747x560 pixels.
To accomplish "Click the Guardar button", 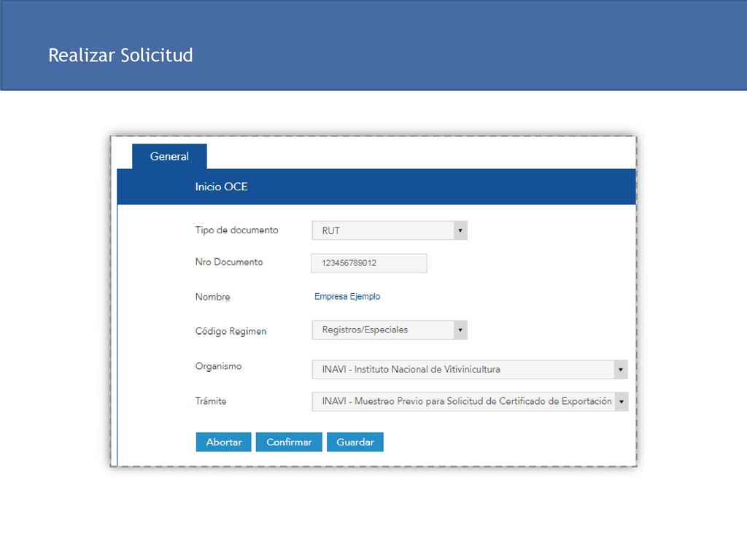I will point(355,442).
